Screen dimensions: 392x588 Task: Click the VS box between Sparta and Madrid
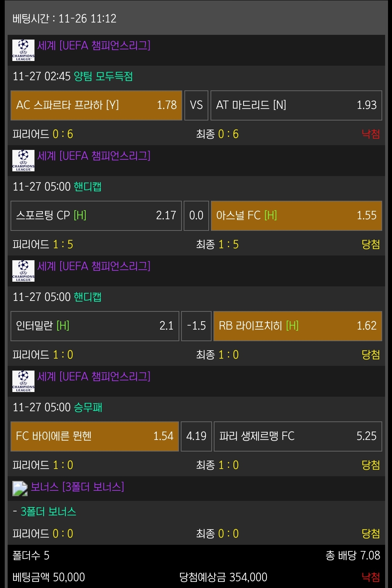(x=196, y=105)
